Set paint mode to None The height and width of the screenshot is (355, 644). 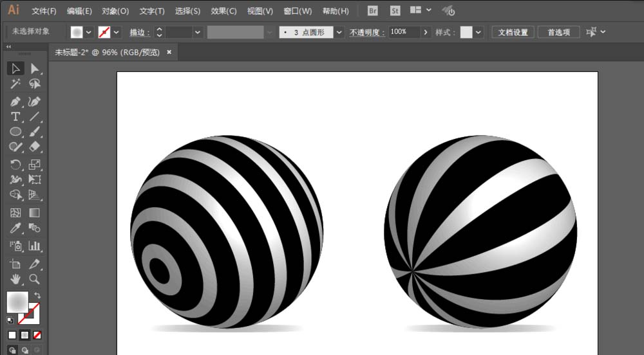coord(37,335)
